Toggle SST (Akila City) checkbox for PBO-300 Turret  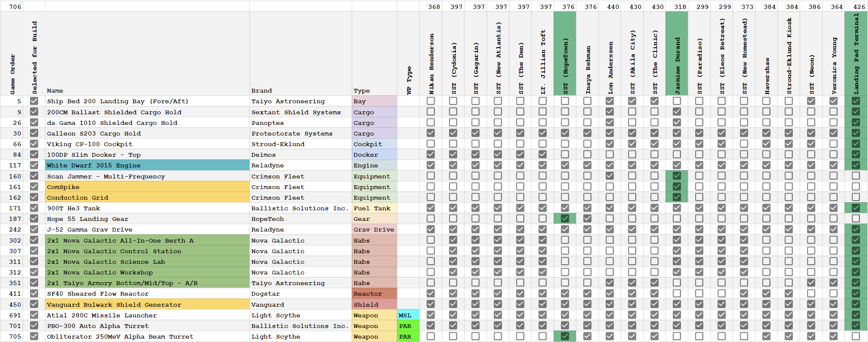(x=632, y=325)
